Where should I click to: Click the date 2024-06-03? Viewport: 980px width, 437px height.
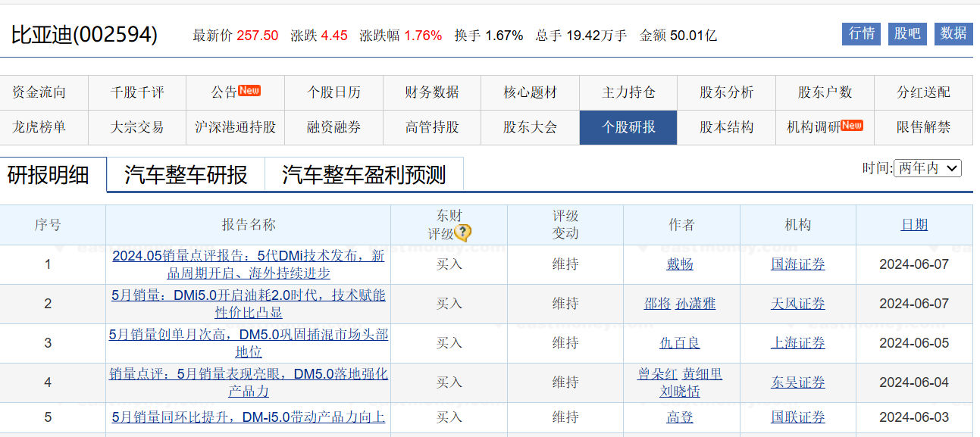click(x=914, y=417)
